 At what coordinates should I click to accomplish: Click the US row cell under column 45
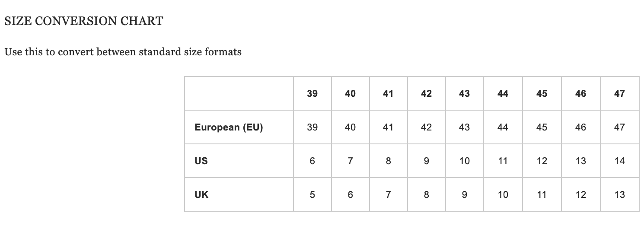click(x=542, y=161)
